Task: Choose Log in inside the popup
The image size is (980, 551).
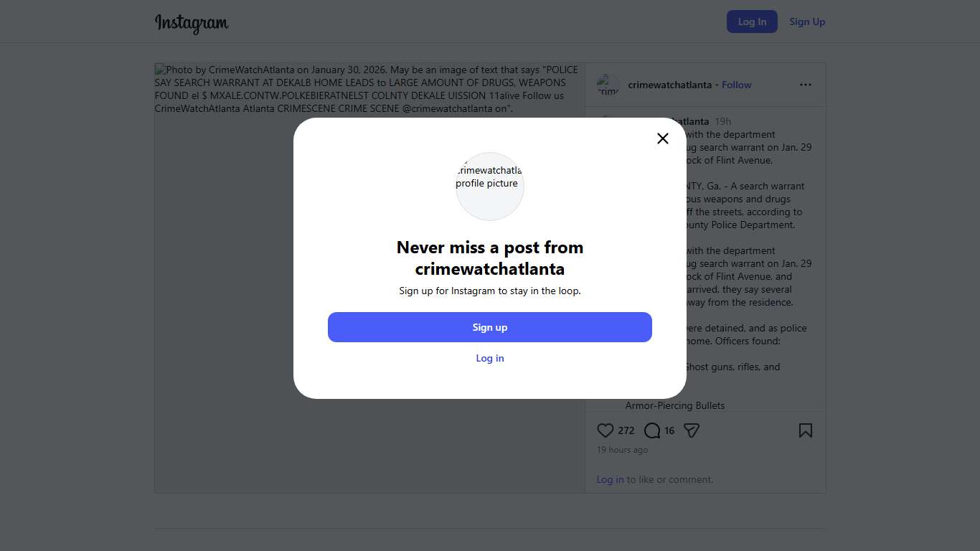Action: pyautogui.click(x=490, y=358)
